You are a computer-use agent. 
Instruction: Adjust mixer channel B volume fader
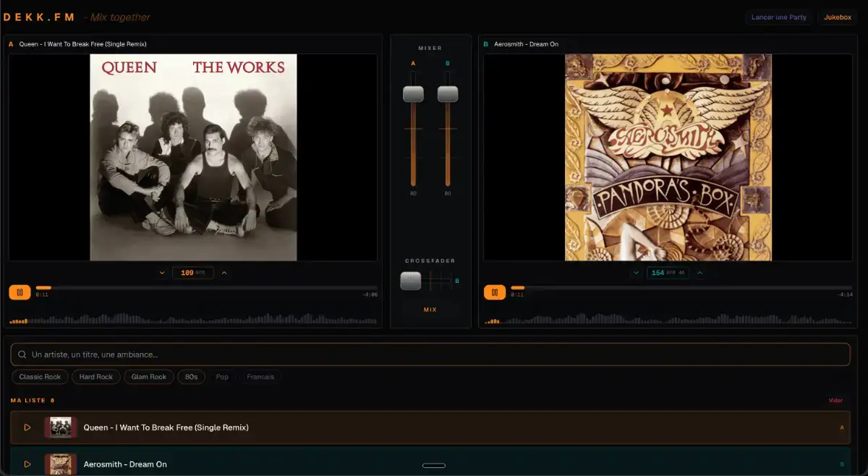(448, 94)
